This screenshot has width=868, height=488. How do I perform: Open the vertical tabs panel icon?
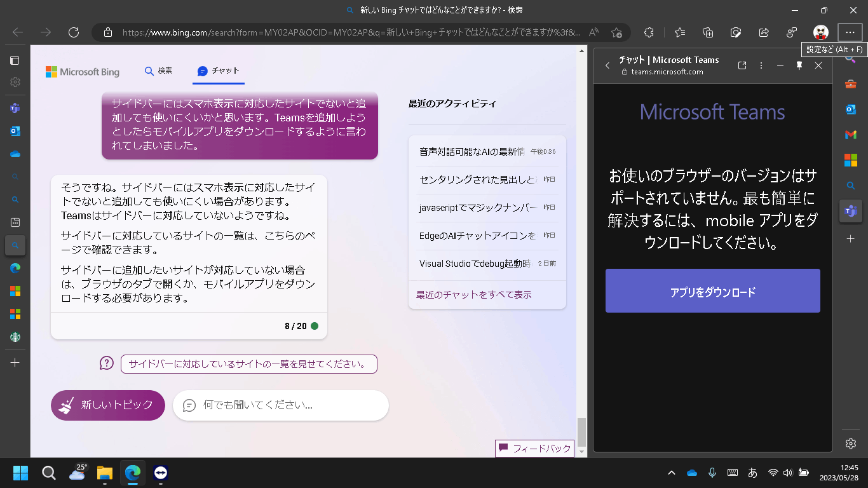click(15, 60)
